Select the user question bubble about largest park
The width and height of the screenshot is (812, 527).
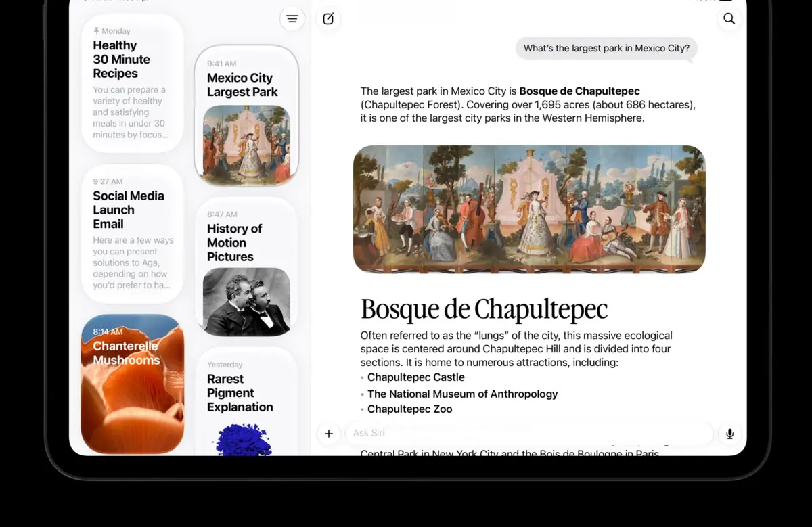click(x=606, y=49)
